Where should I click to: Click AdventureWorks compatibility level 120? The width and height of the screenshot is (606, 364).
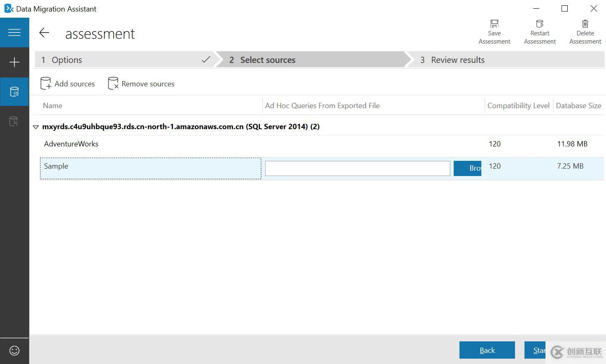[495, 144]
